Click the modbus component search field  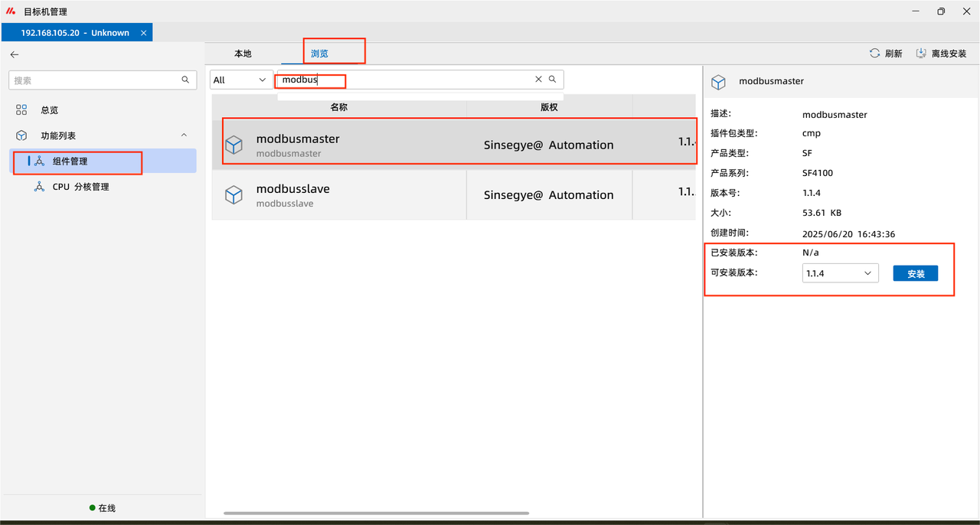coord(406,80)
